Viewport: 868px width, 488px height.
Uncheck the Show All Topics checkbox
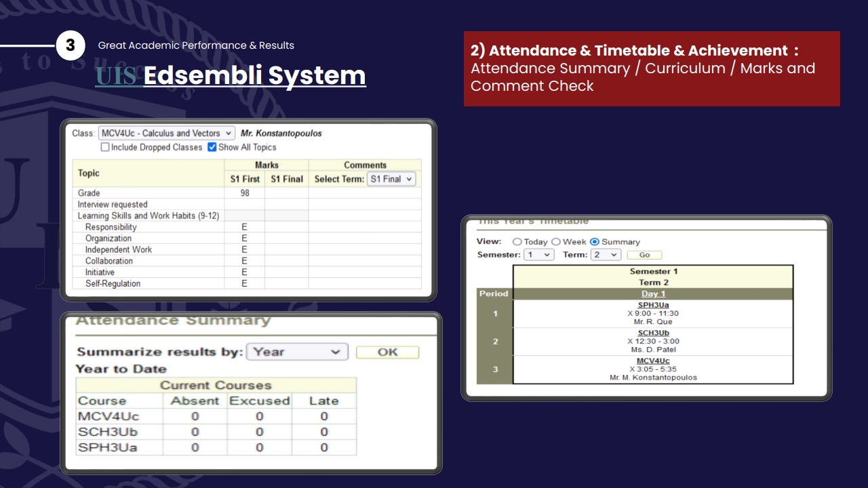click(212, 147)
